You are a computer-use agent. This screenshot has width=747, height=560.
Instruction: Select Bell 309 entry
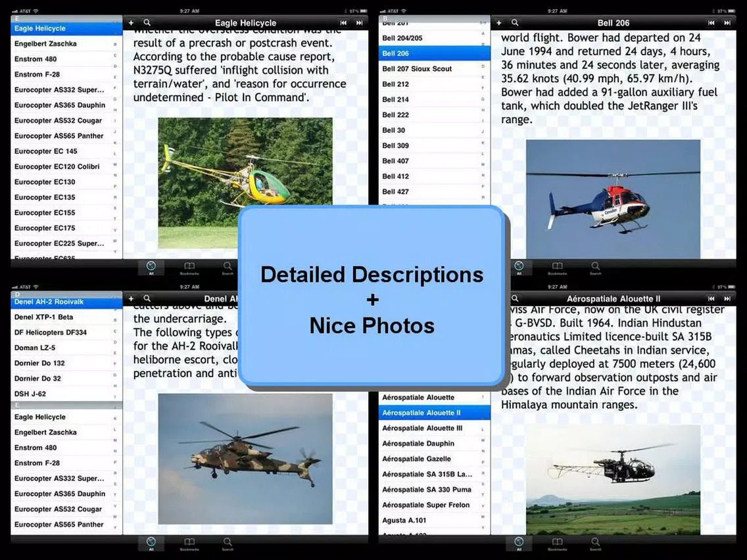[x=434, y=145]
